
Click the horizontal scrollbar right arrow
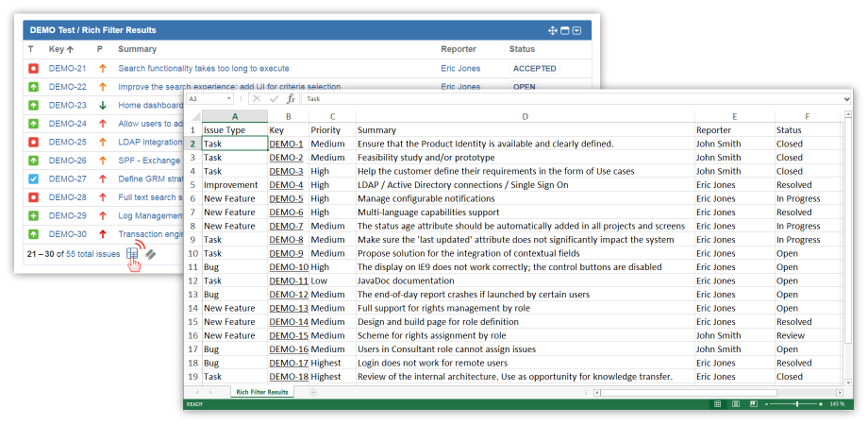(838, 392)
